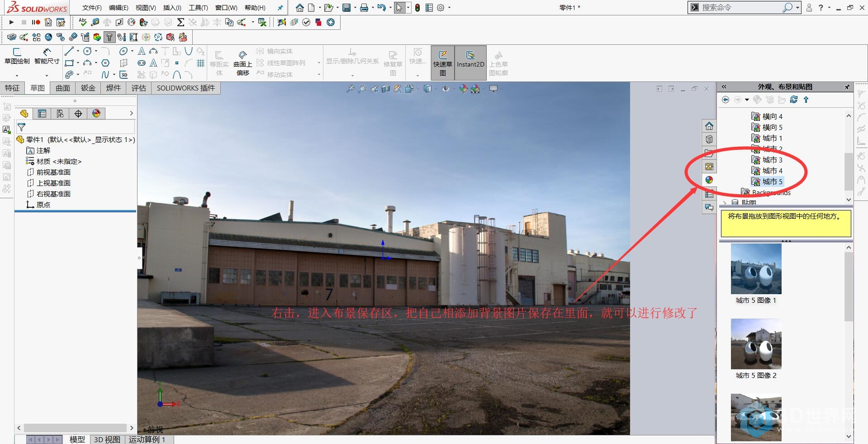Create a new document with the blank page icon
The image size is (868, 444).
point(311,8)
